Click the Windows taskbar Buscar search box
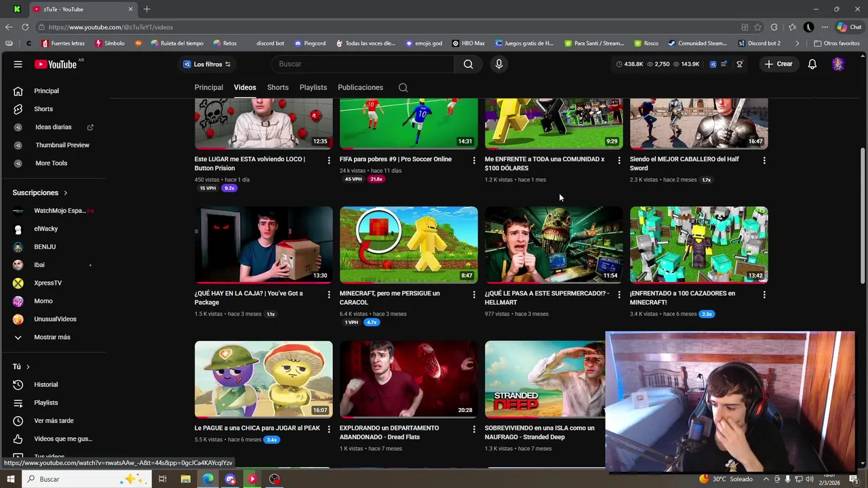 coord(87,479)
